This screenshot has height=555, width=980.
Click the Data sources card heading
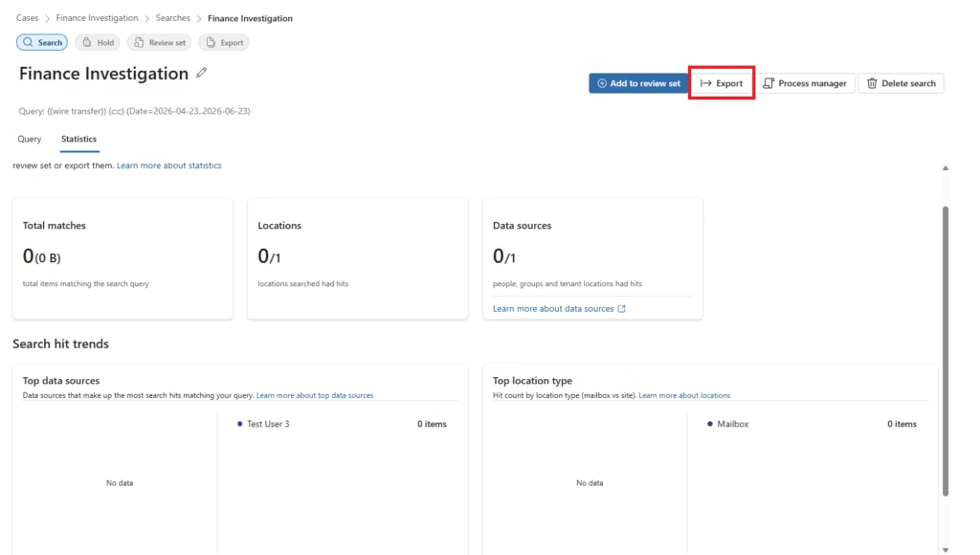(x=522, y=226)
